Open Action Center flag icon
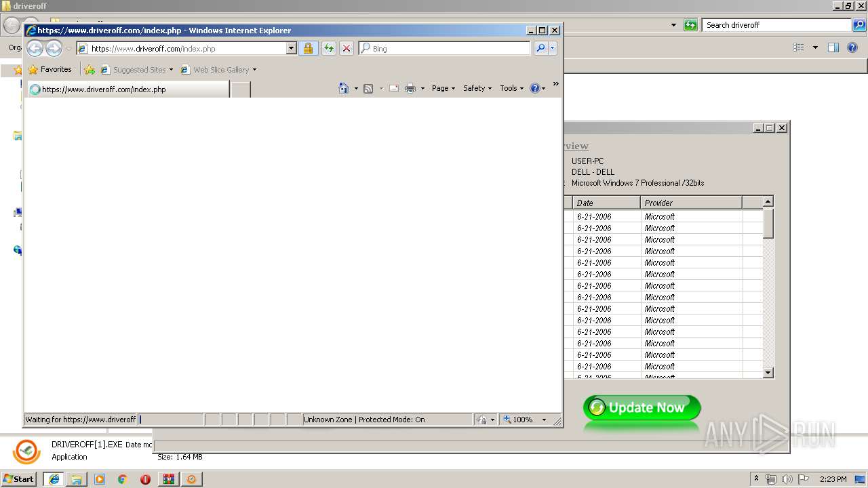Viewport: 868px width, 488px height. point(804,479)
